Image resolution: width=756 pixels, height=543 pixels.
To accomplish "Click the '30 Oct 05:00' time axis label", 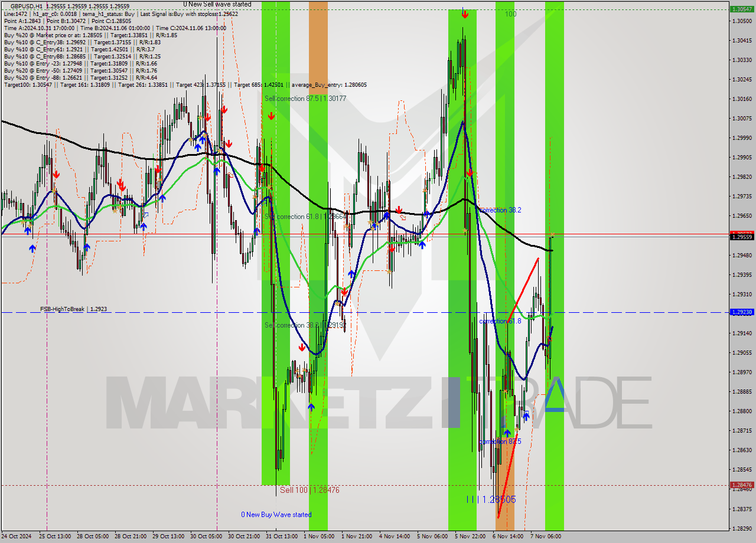I will coord(206,537).
